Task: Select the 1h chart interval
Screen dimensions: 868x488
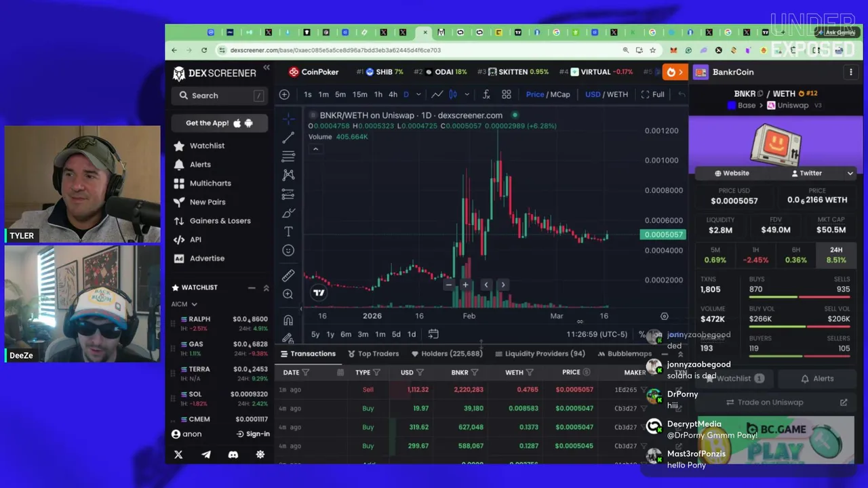Action: coord(378,94)
